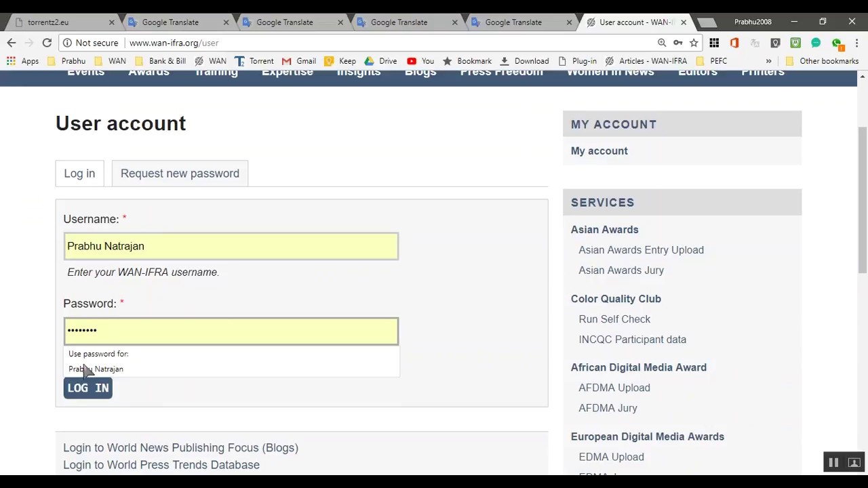Viewport: 868px width, 488px height.
Task: Open Login to World Press Trends Database
Action: (161, 465)
